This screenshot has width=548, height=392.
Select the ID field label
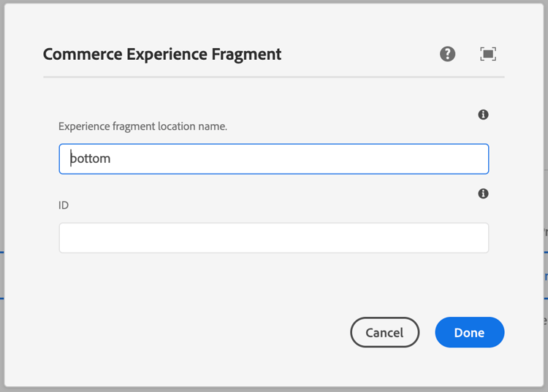coord(64,205)
